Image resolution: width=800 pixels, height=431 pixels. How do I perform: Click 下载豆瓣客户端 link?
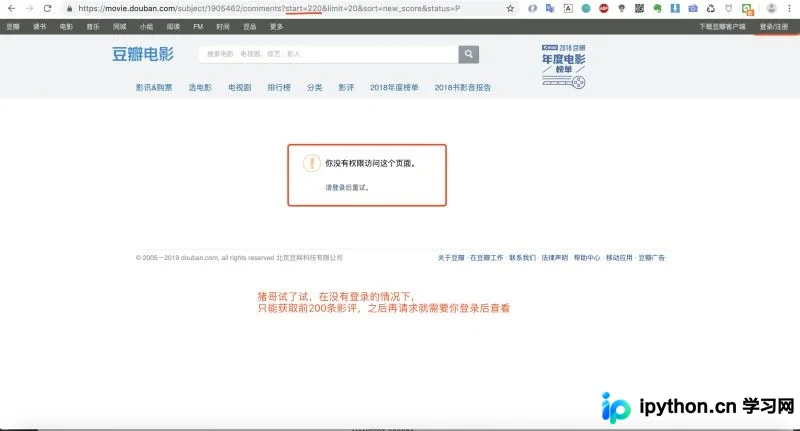click(722, 27)
